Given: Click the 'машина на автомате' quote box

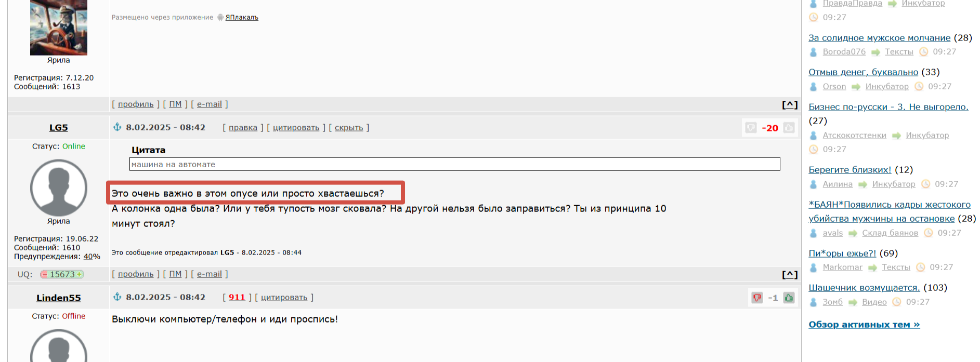Looking at the screenshot, I should pos(455,164).
